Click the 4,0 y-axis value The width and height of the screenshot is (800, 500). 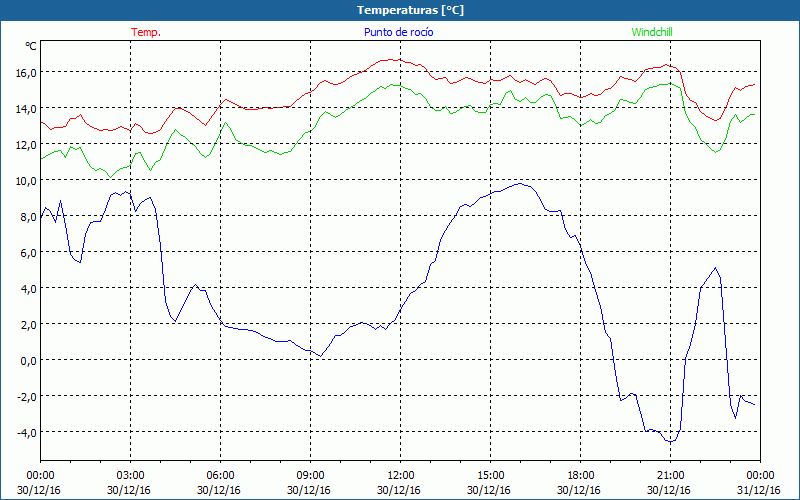(29, 288)
